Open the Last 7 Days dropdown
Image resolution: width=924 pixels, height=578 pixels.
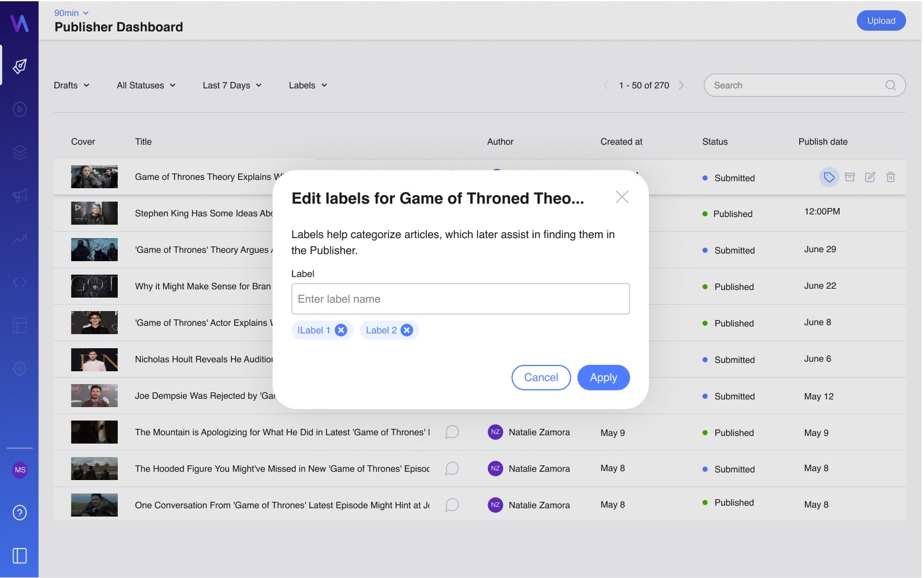(232, 85)
